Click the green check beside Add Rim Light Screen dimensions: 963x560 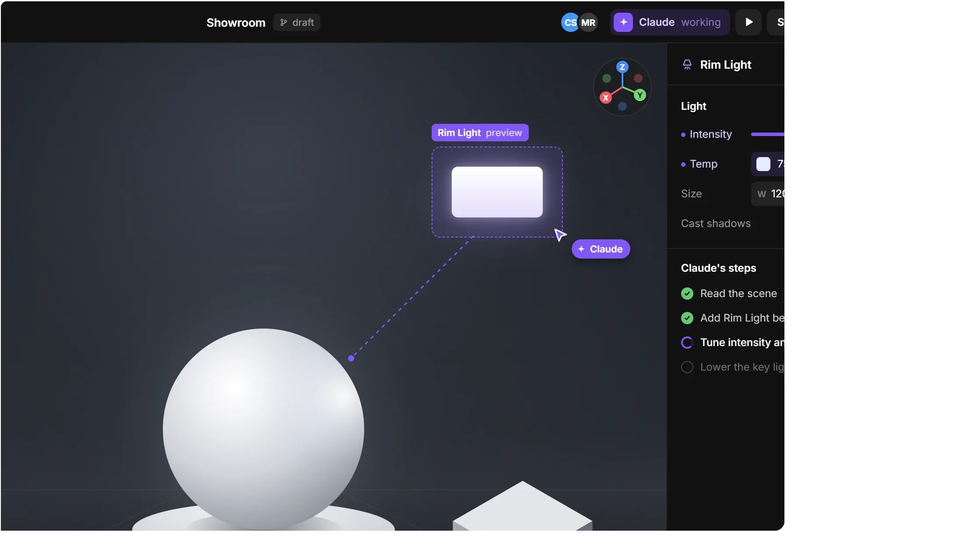click(x=687, y=318)
